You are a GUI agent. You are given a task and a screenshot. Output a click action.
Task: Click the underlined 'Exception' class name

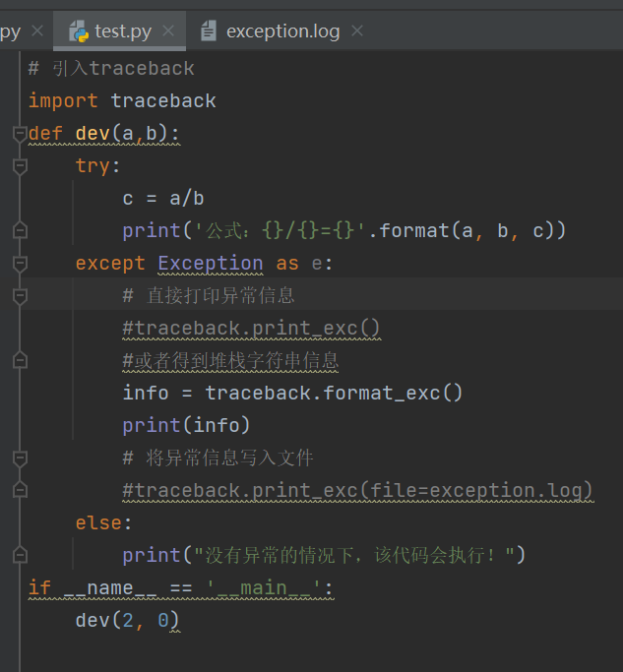coord(211,263)
